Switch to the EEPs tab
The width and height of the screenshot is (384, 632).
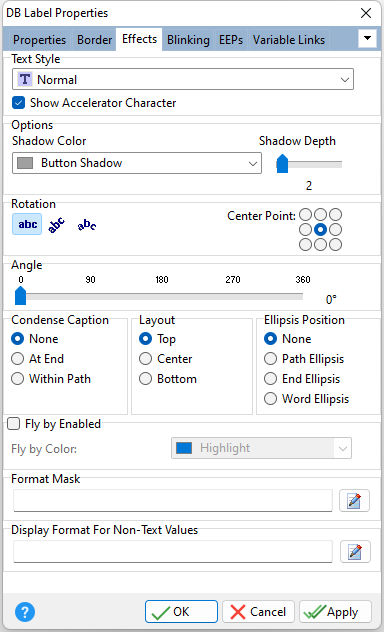tap(231, 40)
